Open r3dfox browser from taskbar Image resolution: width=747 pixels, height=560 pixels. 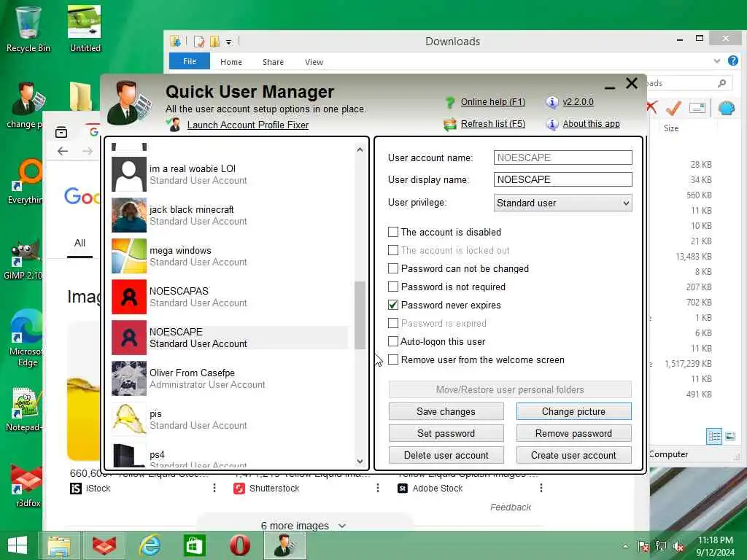(104, 545)
